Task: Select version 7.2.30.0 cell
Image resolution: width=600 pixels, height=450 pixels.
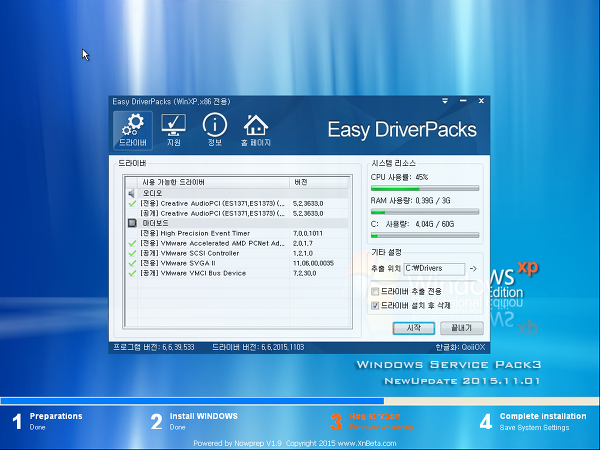Action: (x=305, y=273)
